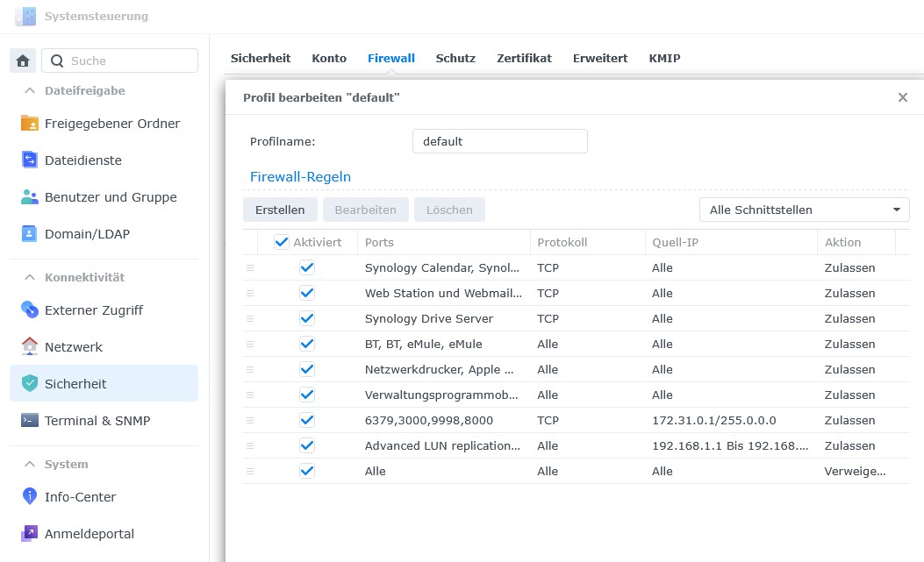Switch to the Schutz tab
Screen dimensions: 924x562
tap(455, 58)
